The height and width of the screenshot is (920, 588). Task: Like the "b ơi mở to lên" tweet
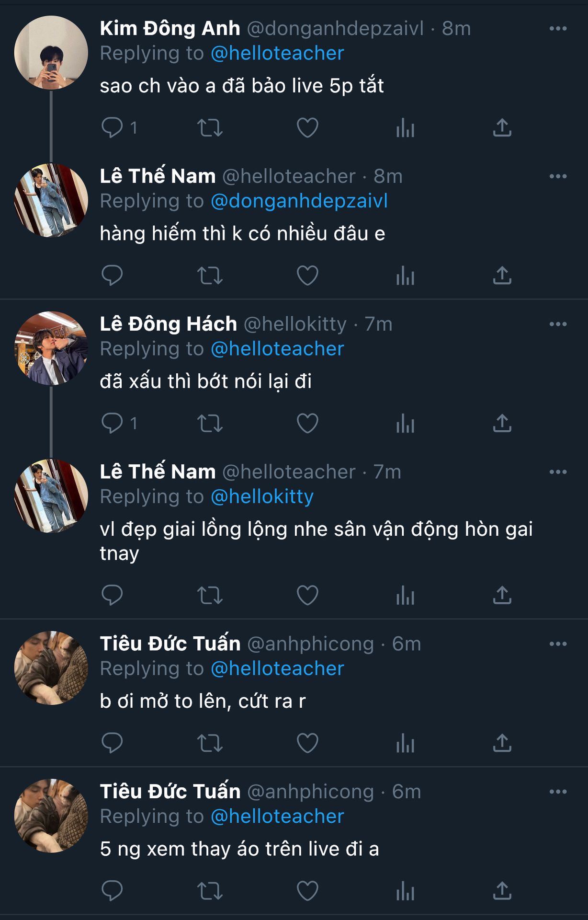(307, 743)
